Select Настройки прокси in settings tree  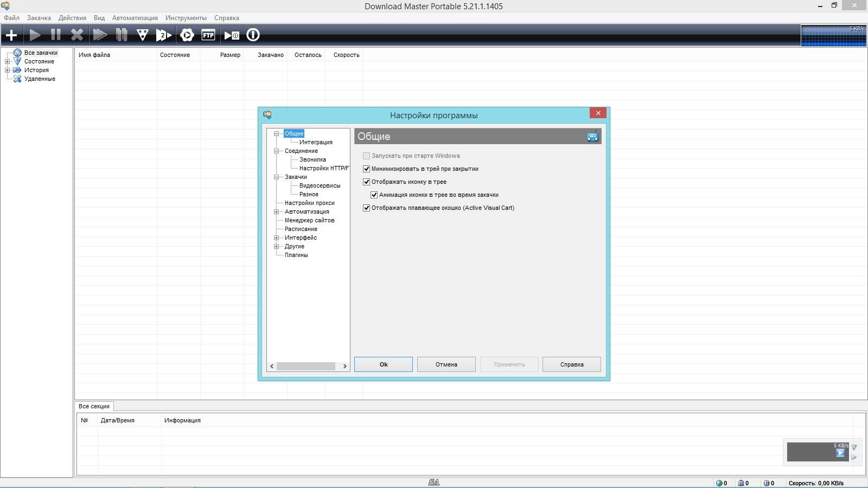pyautogui.click(x=310, y=203)
